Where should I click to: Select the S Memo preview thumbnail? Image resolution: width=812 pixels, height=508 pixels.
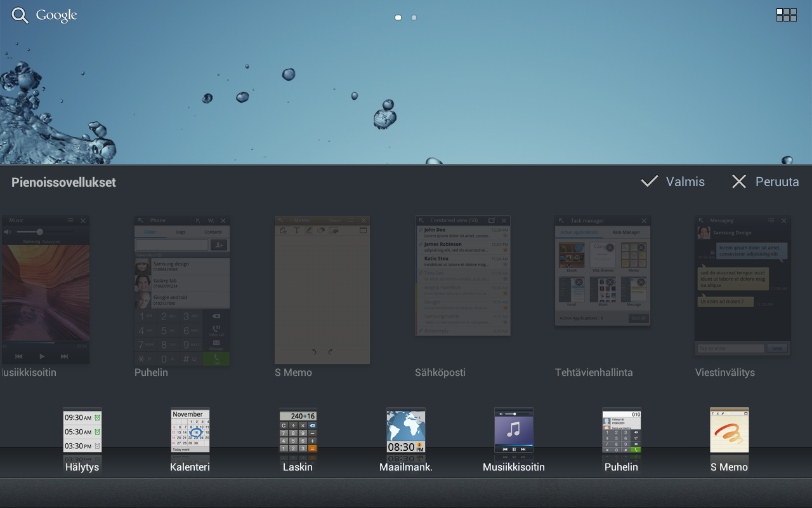[x=322, y=290]
